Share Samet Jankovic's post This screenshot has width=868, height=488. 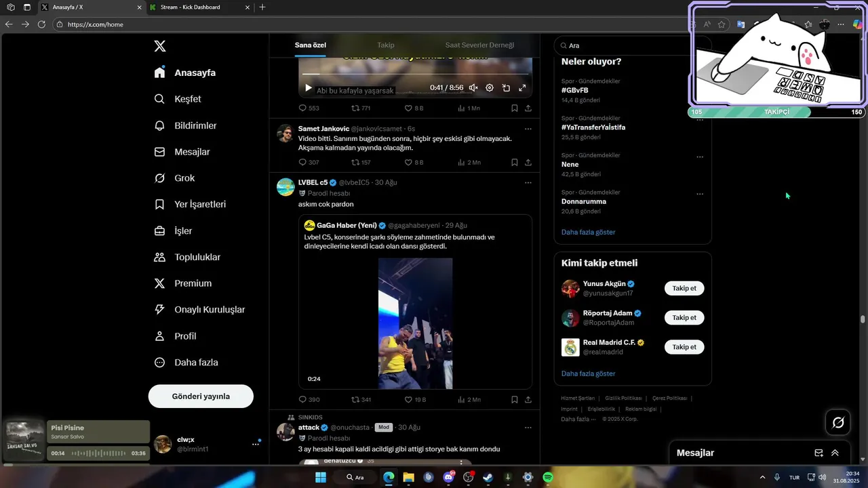[528, 163]
